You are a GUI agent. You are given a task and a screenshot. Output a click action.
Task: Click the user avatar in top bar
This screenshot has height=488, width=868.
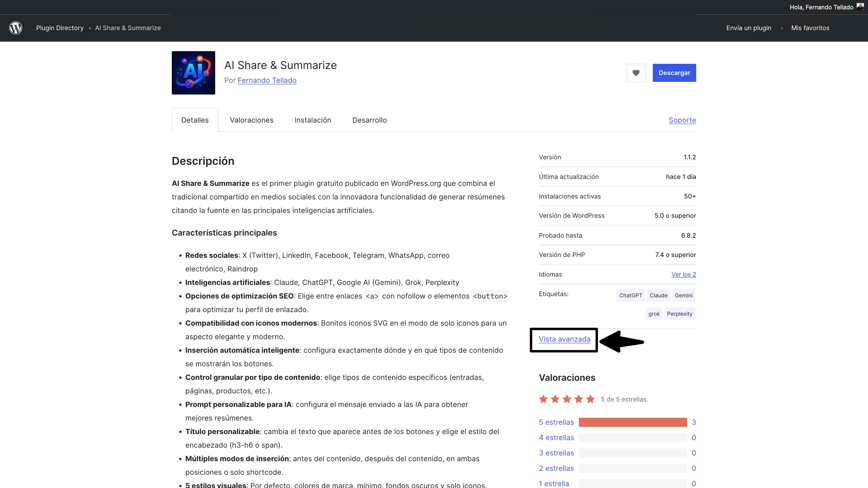860,7
